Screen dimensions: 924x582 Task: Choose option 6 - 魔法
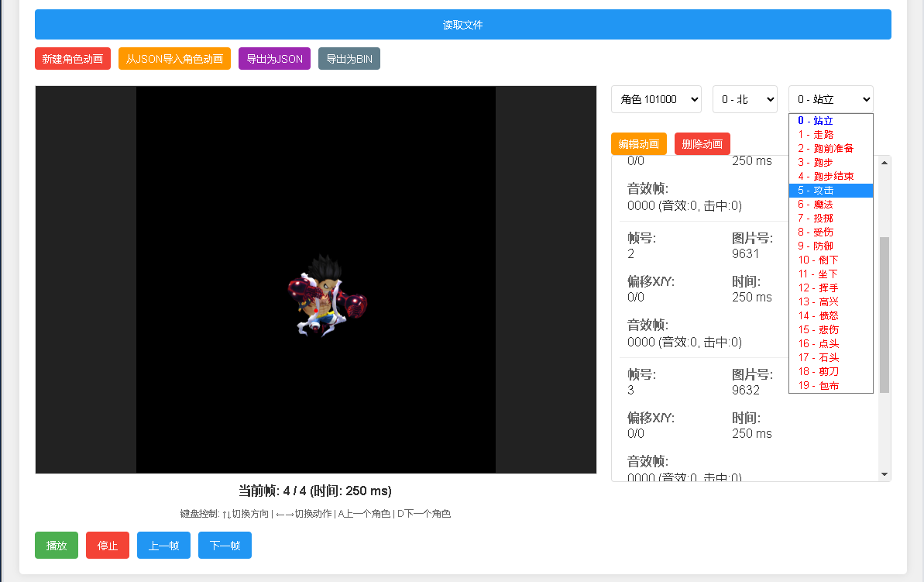coord(831,204)
